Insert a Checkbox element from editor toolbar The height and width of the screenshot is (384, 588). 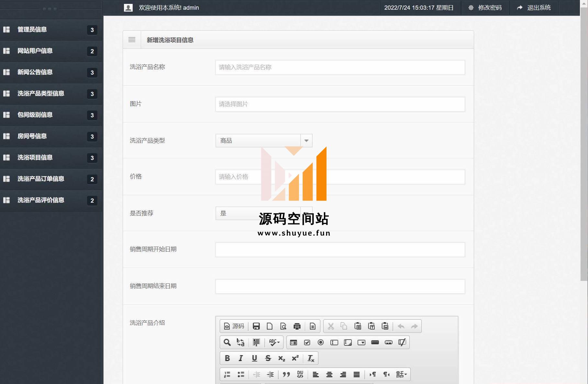point(307,342)
